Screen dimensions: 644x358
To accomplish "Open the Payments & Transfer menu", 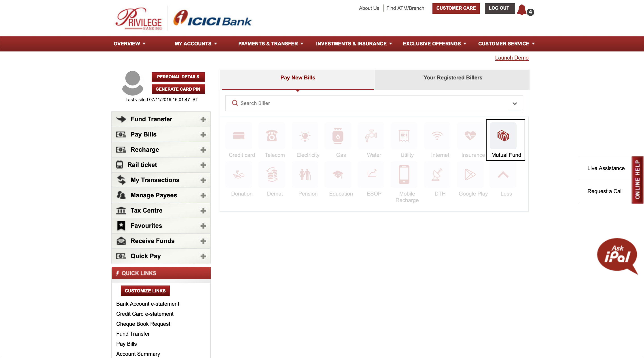I will [x=271, y=44].
